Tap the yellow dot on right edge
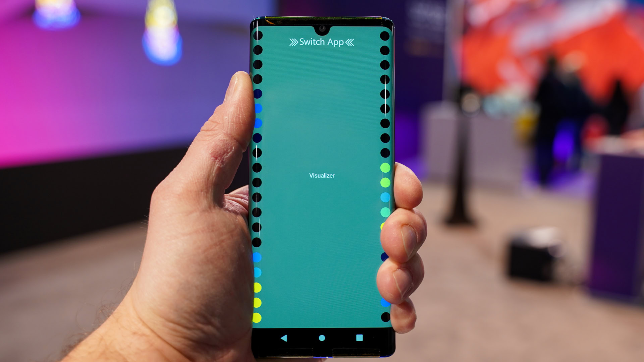This screenshot has height=362, width=644. (x=382, y=228)
